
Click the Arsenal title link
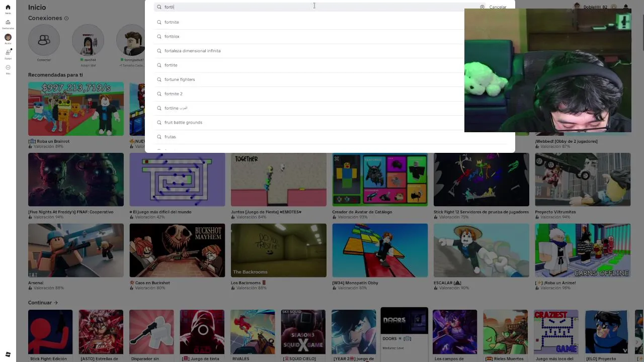(36, 283)
